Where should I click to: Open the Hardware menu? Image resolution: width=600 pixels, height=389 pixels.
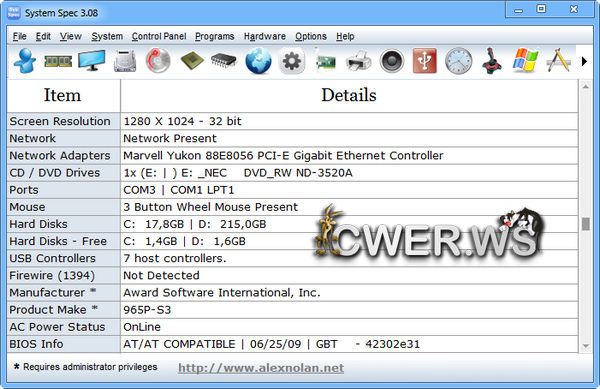pos(265,36)
